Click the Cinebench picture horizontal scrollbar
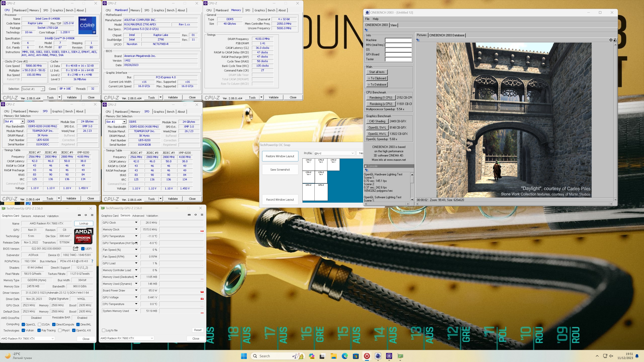The image size is (644, 362). click(515, 204)
